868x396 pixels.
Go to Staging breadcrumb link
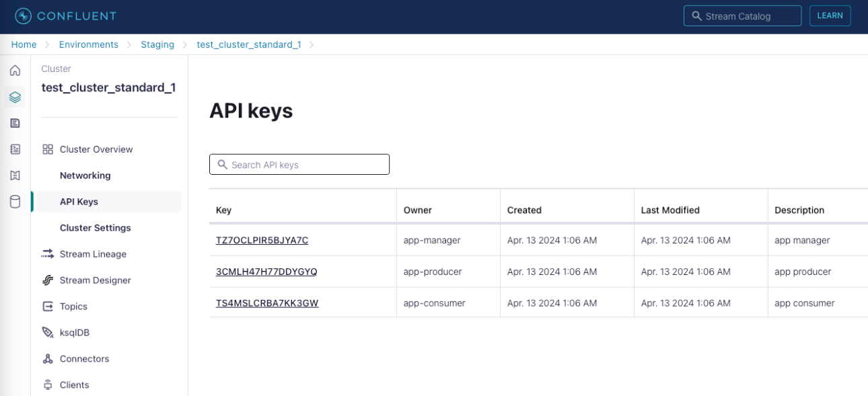157,44
